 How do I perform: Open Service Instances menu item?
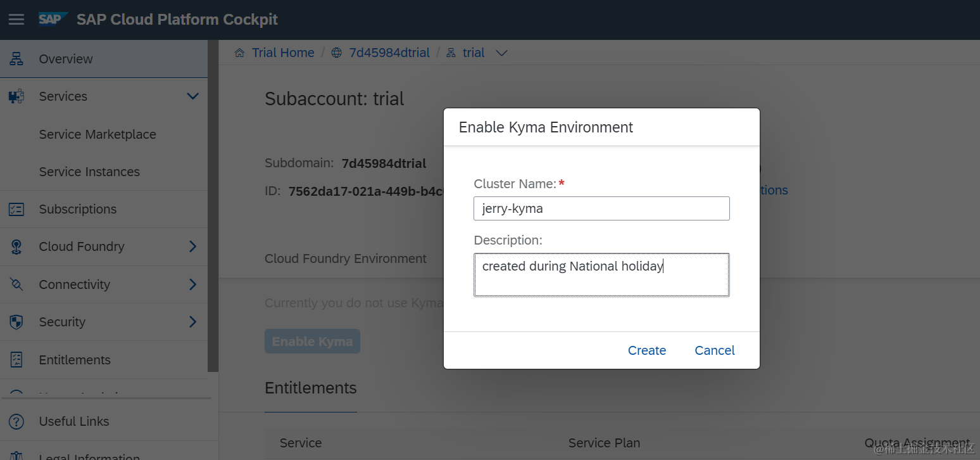(x=89, y=172)
